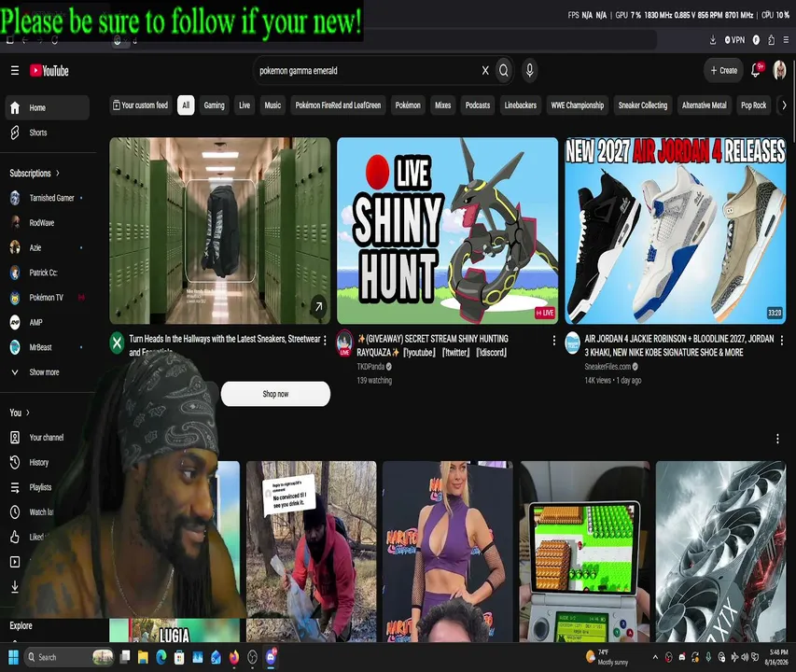The image size is (796, 672).
Task: Click inside the YouTube search field
Action: point(366,71)
